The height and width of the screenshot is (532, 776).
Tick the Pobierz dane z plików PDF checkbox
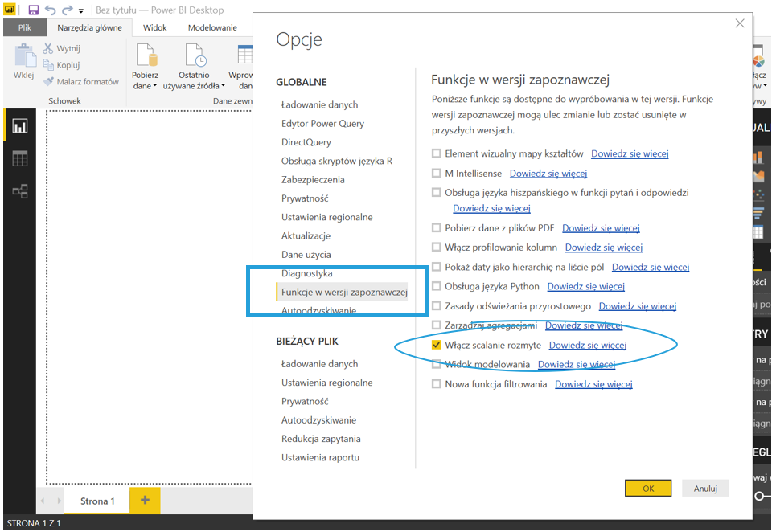click(437, 228)
